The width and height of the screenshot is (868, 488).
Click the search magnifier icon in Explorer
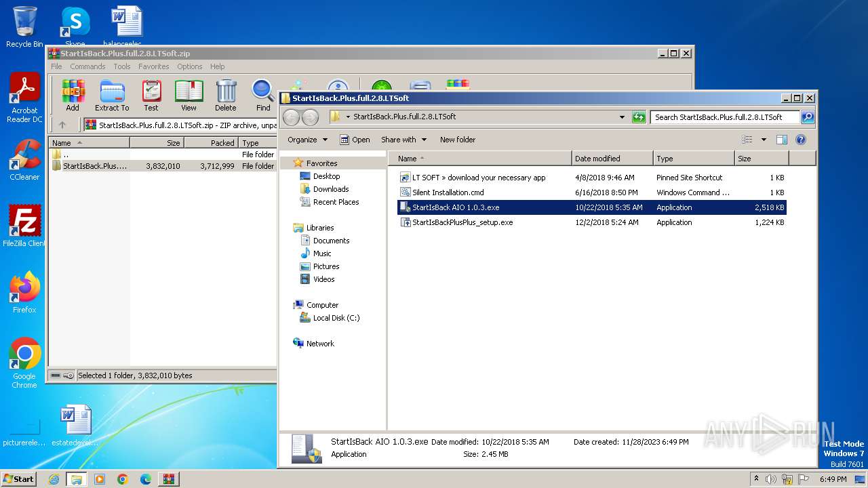pyautogui.click(x=807, y=117)
